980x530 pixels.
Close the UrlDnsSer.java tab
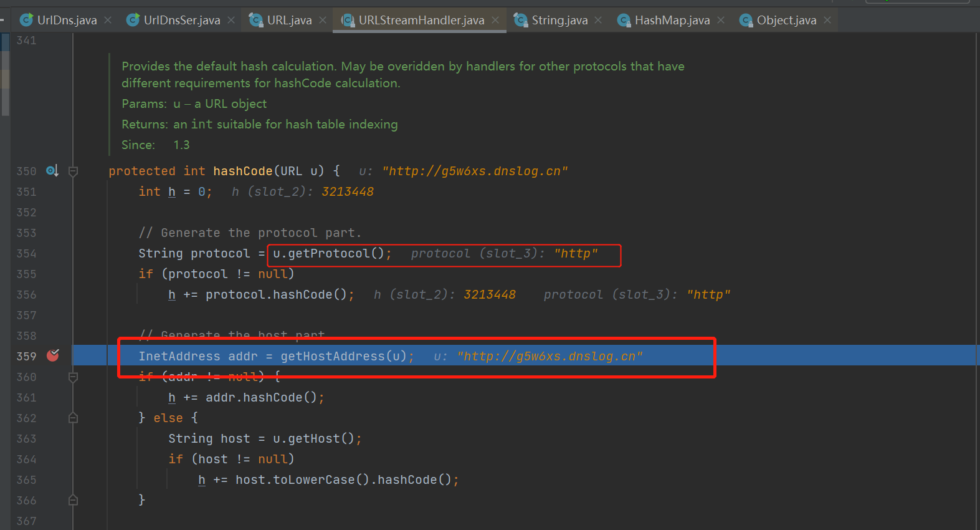231,20
